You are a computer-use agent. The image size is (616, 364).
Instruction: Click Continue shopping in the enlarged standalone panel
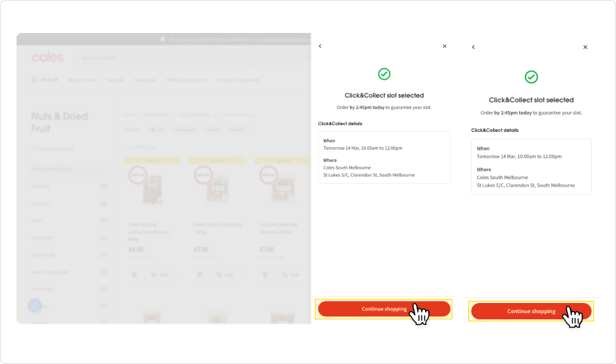tap(531, 311)
